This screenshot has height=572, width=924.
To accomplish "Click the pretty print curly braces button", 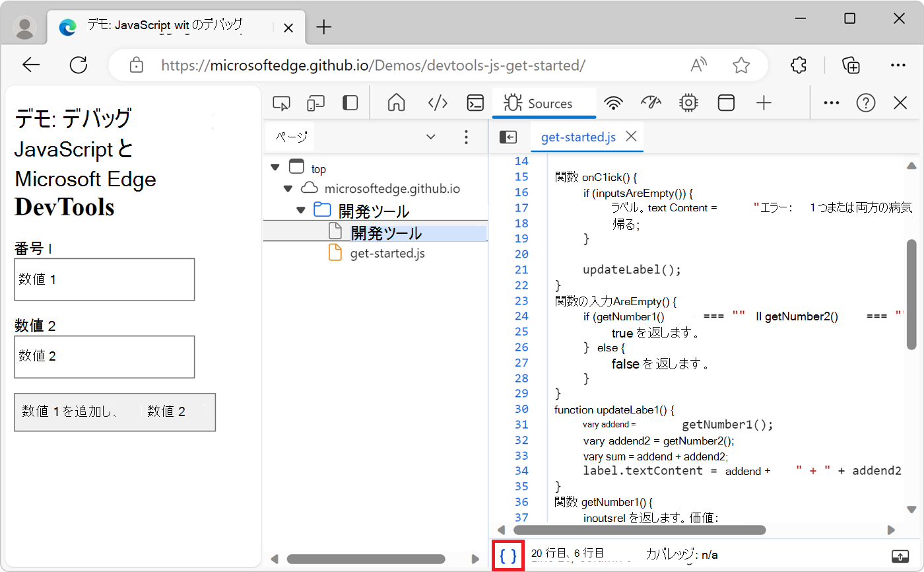I will pos(508,555).
